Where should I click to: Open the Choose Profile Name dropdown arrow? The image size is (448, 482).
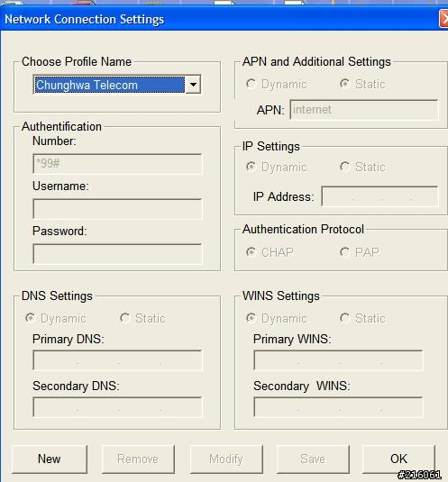193,85
